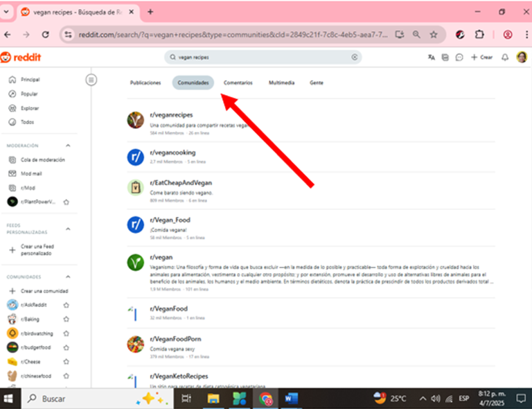532x409 pixels.
Task: Favorite r/birdwatching with its star
Action: 66,333
